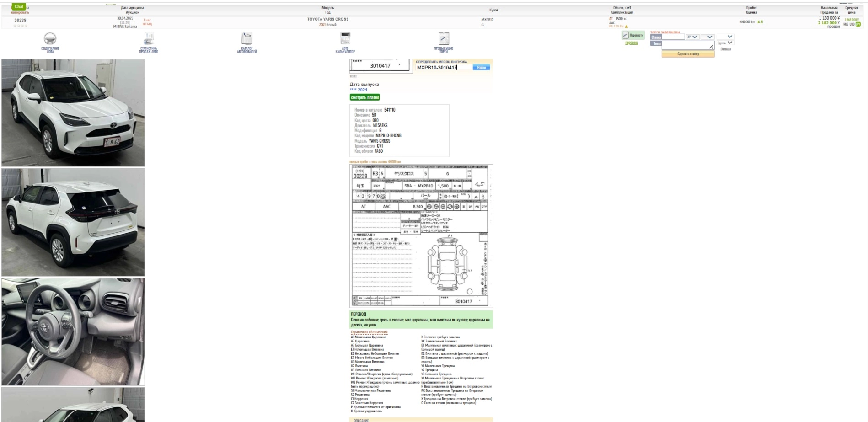Focus the Текст comment textarea
This screenshot has height=422, width=868.
pyautogui.click(x=688, y=45)
